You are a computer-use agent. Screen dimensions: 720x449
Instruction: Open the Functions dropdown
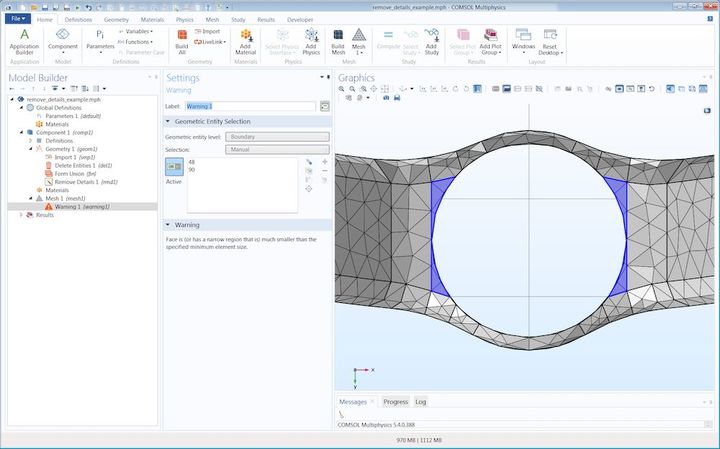135,42
